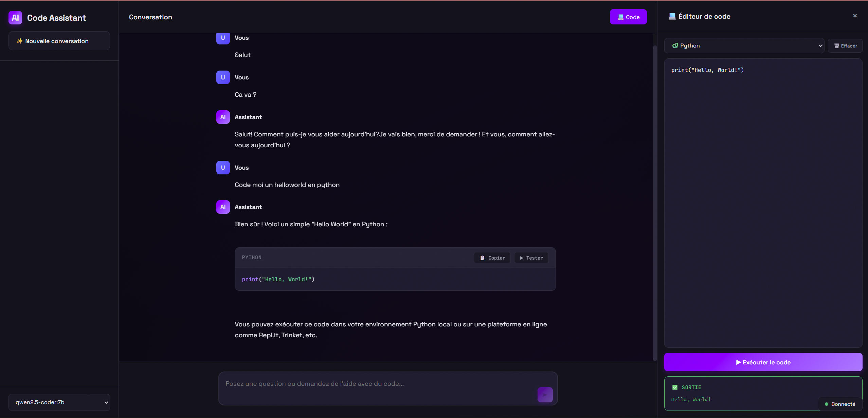
Task: Click the Effacer trash button
Action: 845,46
